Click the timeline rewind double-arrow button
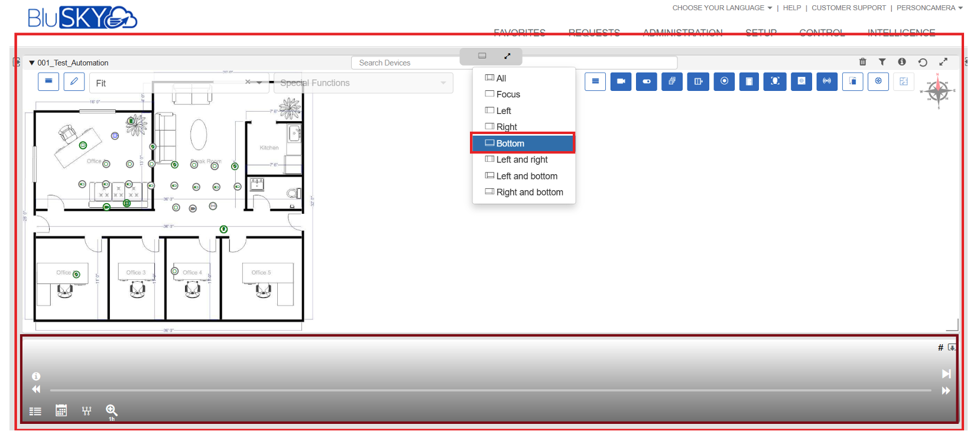 [36, 389]
